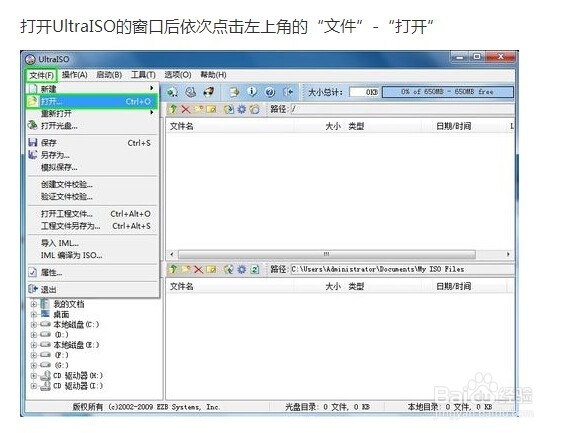Expand the 桌面 tree node

(x=34, y=314)
